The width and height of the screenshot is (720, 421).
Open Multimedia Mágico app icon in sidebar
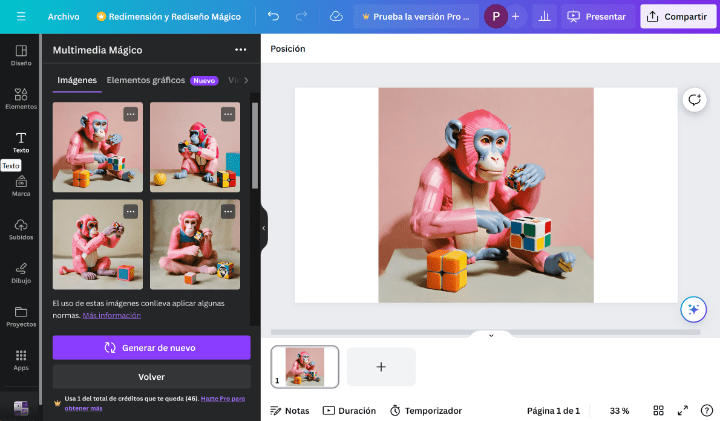[x=21, y=408]
